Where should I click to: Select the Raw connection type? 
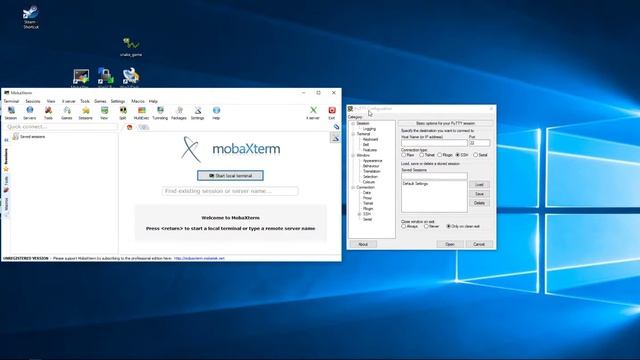click(x=404, y=155)
